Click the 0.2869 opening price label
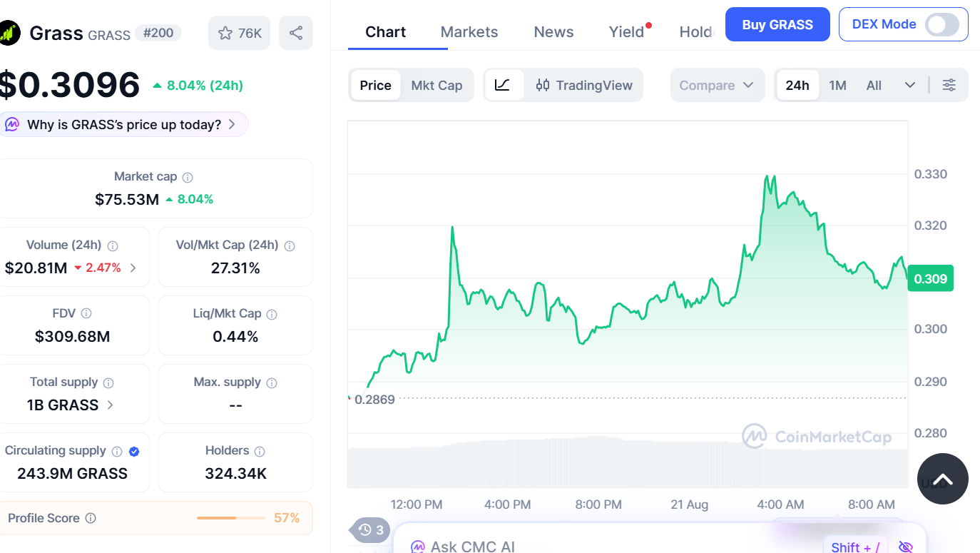Screen dimensions: 980x553 374,400
